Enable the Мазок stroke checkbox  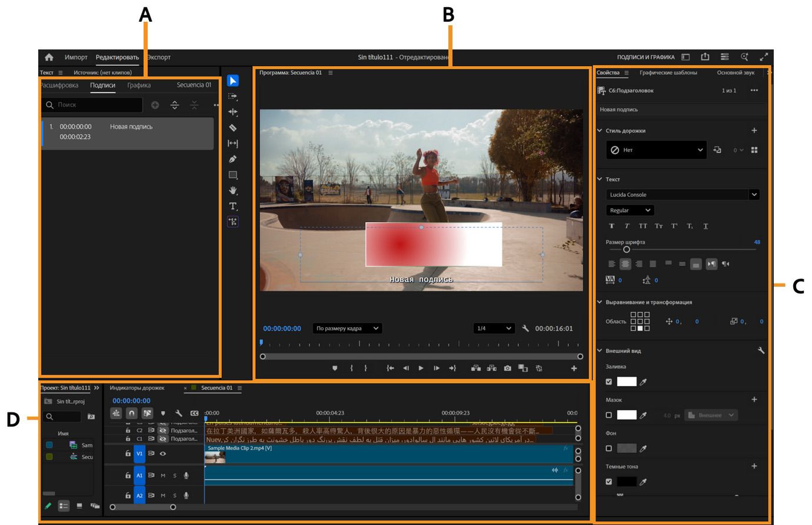click(x=609, y=415)
